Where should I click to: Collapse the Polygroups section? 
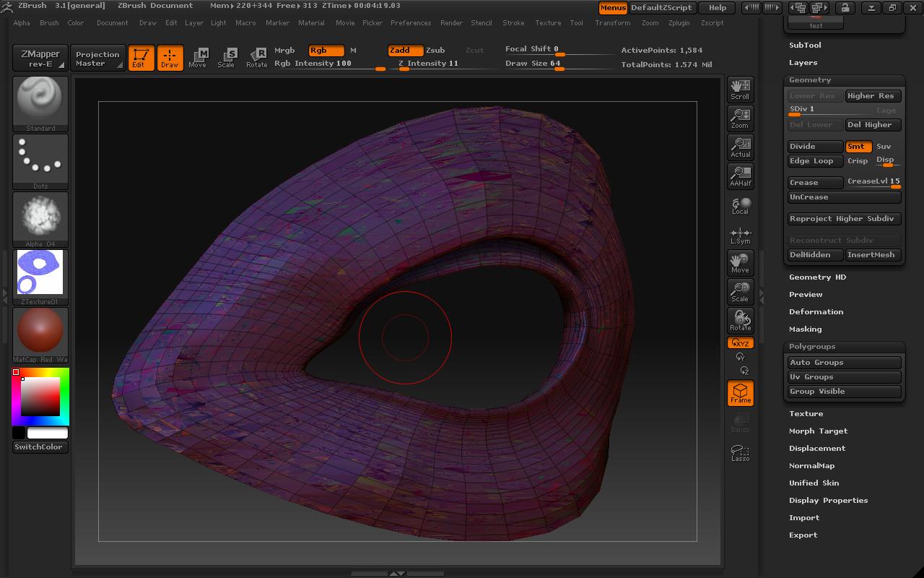point(812,346)
